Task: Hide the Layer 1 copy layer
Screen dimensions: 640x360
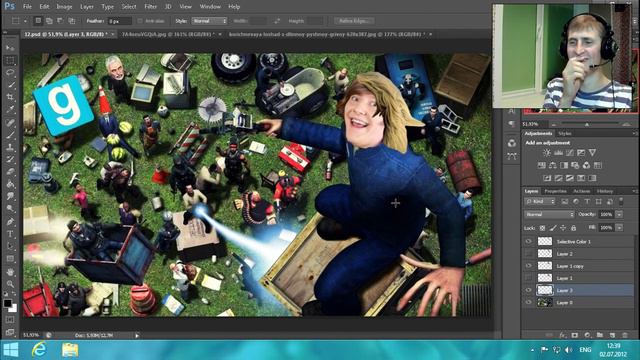Action: pyautogui.click(x=529, y=266)
